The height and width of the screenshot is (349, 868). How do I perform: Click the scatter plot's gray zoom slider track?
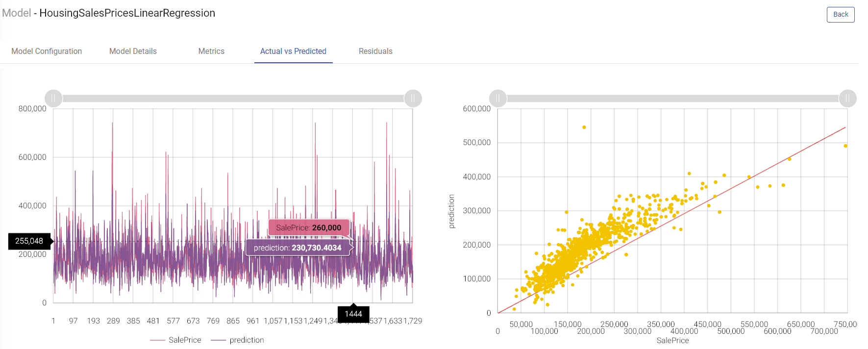672,98
